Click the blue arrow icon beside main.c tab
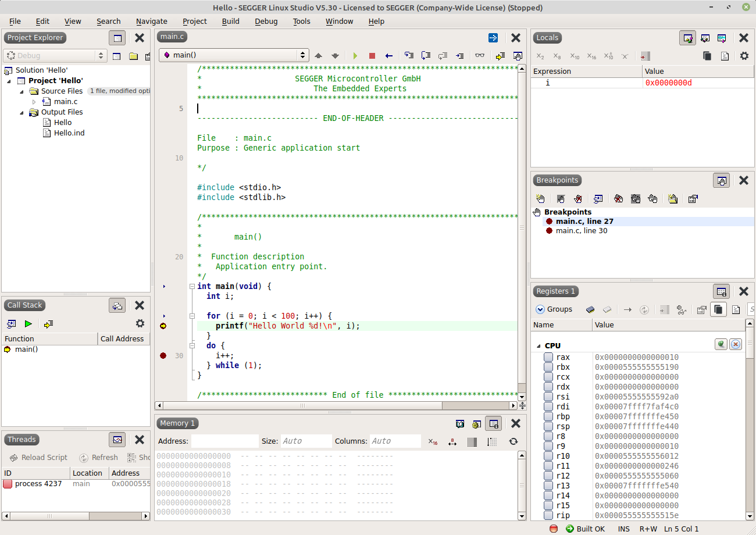The width and height of the screenshot is (756, 535). coord(493,38)
